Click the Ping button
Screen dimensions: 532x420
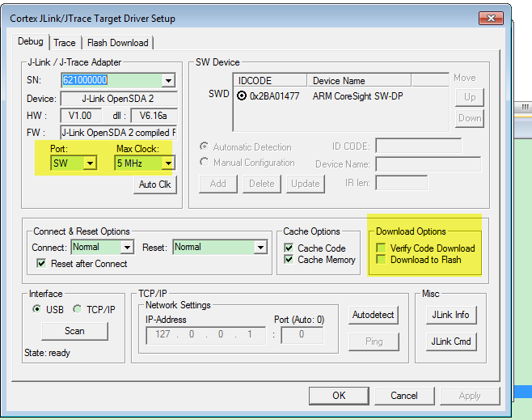click(374, 342)
